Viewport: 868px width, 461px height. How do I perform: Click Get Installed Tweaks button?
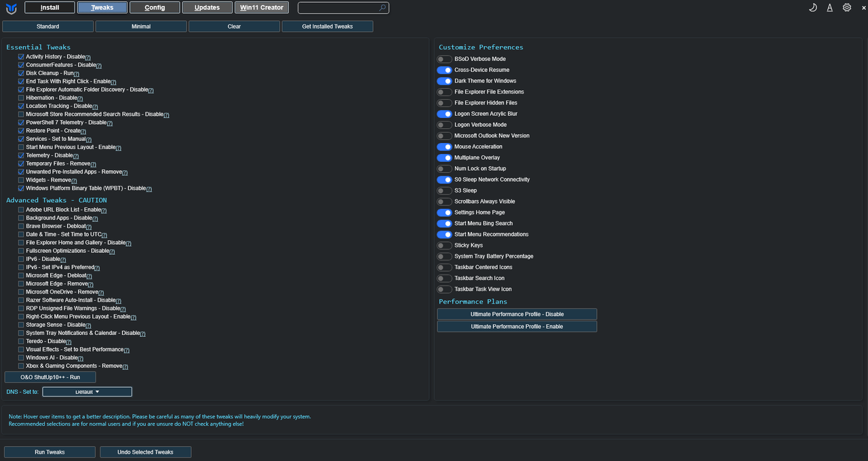click(x=328, y=26)
